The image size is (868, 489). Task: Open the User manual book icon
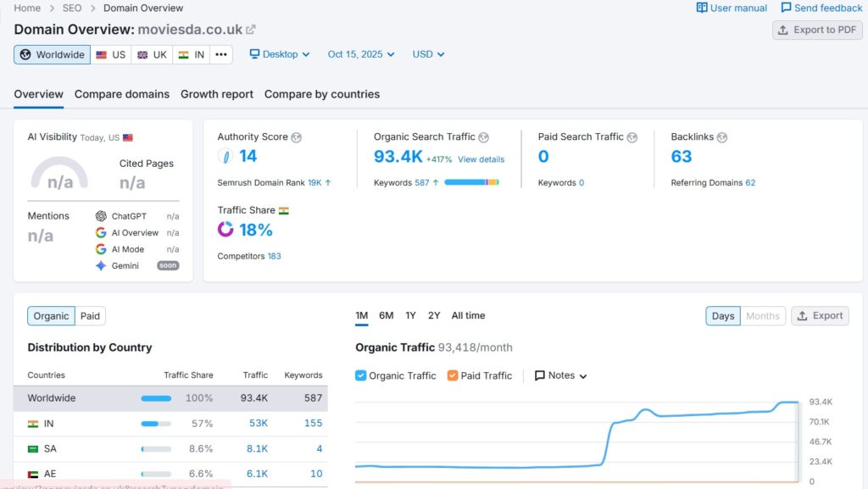tap(702, 8)
